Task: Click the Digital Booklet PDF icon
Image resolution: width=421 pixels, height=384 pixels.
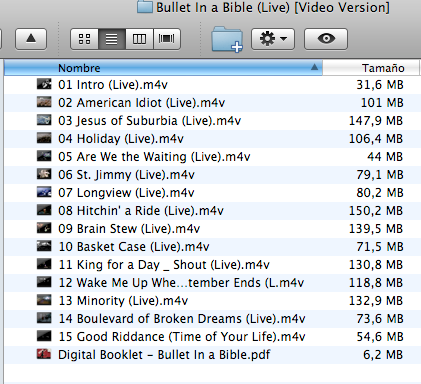Action: (44, 354)
